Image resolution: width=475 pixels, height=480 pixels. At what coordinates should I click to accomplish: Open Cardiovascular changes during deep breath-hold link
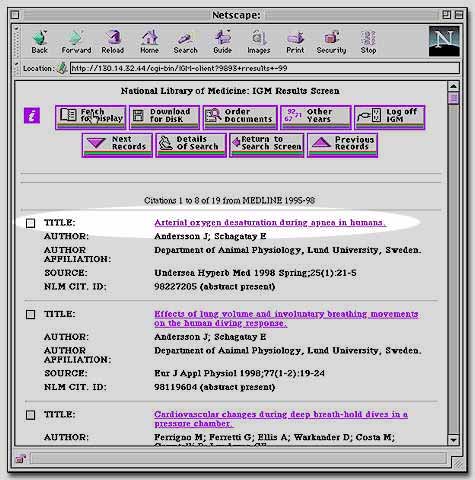(x=281, y=419)
